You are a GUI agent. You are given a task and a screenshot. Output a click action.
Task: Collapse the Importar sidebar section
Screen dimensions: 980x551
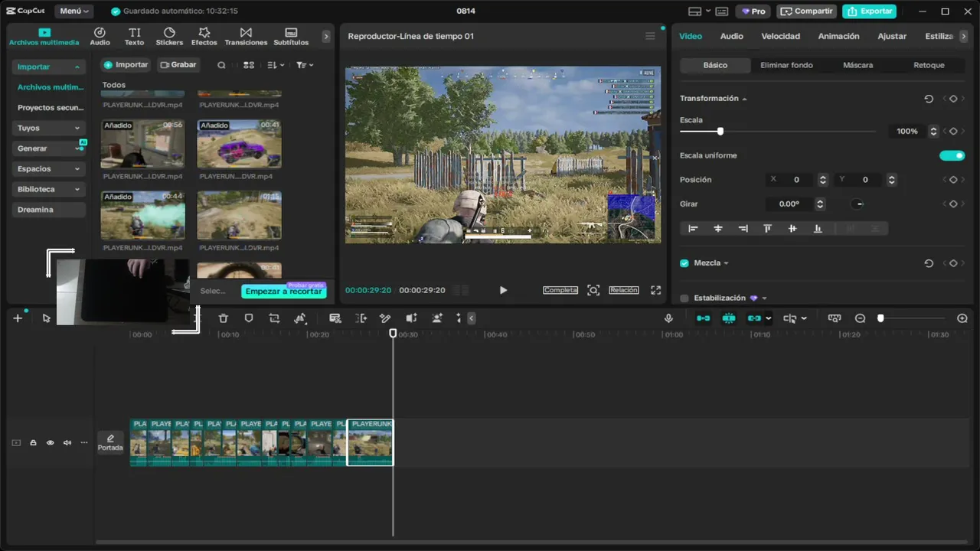(x=77, y=67)
